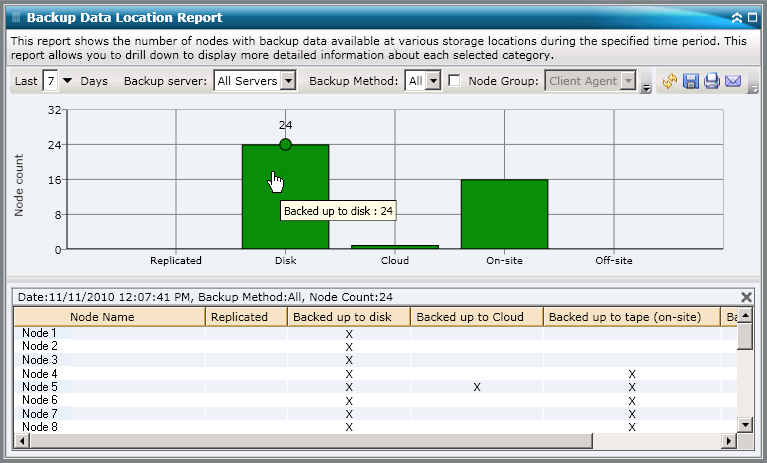Click the print report icon
The width and height of the screenshot is (767, 463).
click(712, 81)
